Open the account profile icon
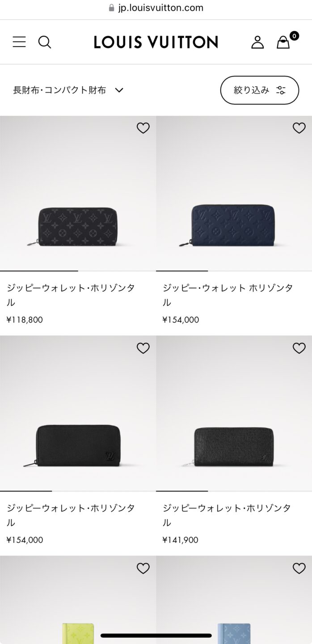Screen dimensions: 312x644 coord(257,42)
